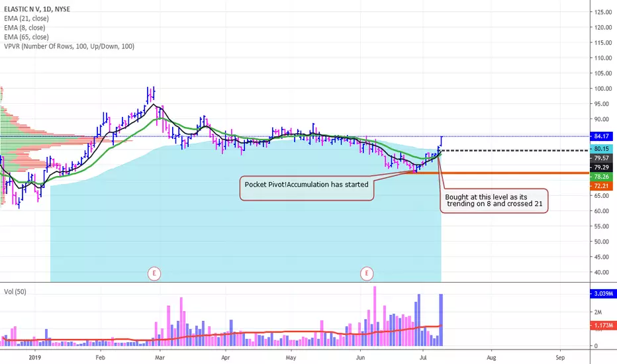Viewport: 617px width, 364px height.
Task: Click the Aug label on time axis
Action: [491, 357]
